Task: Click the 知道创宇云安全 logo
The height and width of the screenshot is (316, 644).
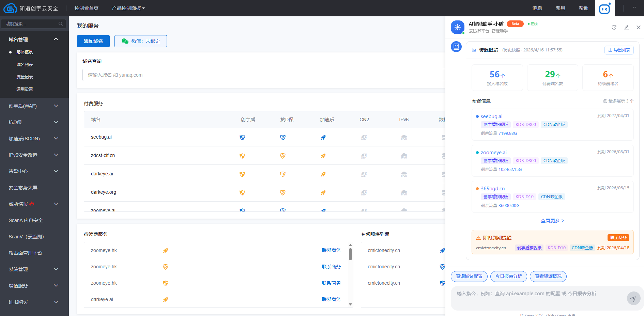Action: 31,8
